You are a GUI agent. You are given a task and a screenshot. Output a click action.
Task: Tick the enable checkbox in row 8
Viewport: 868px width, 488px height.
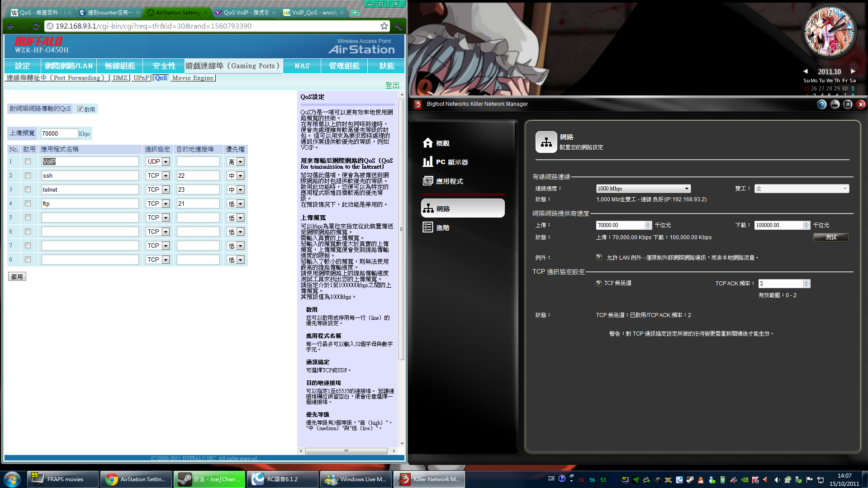(28, 260)
